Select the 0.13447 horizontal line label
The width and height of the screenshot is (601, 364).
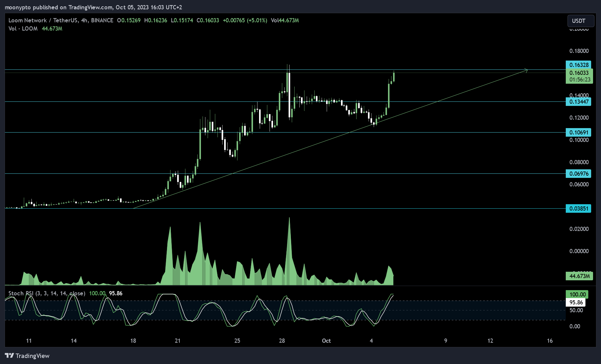[578, 102]
